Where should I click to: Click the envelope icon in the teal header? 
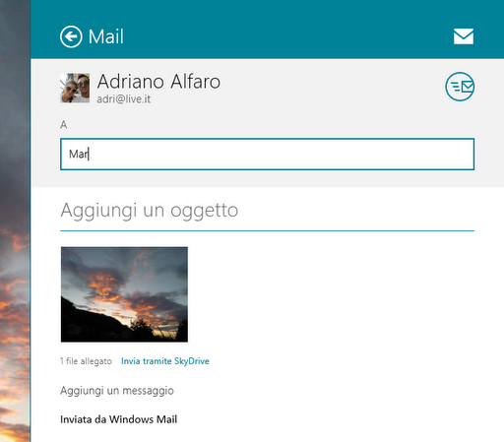[x=464, y=36]
